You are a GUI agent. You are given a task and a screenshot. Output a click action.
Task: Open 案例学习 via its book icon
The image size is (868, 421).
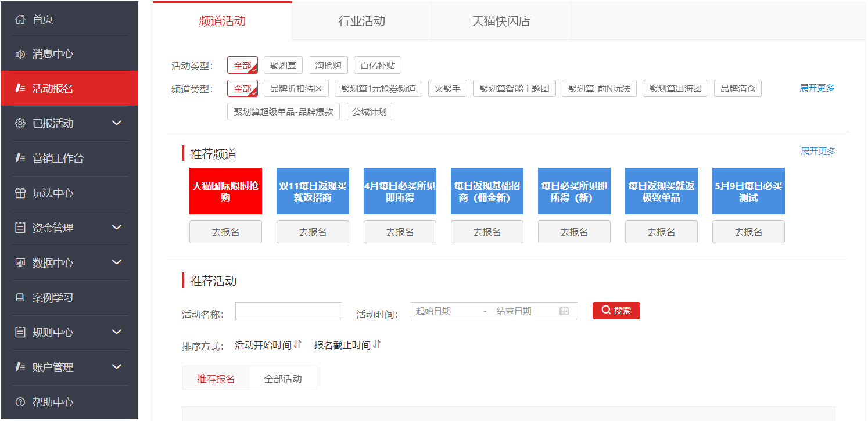click(x=21, y=297)
